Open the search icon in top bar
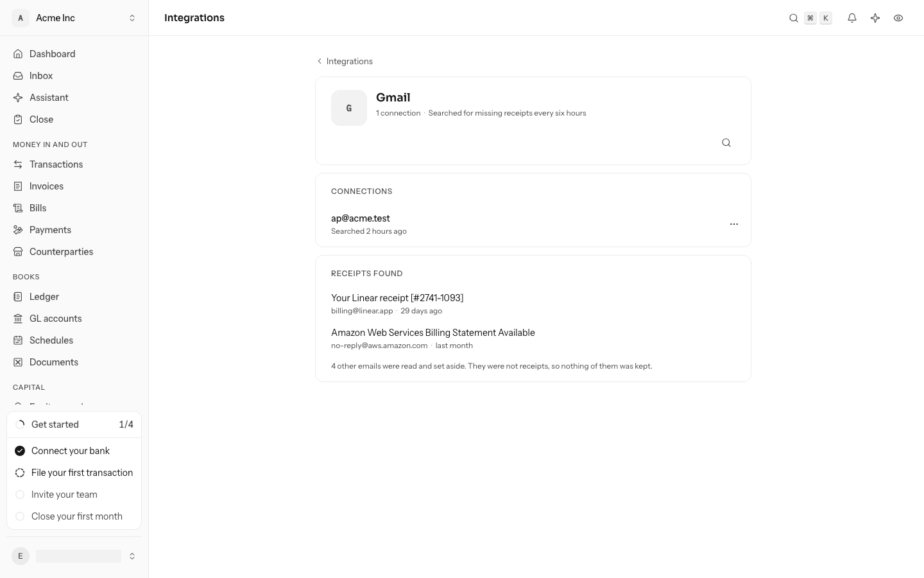924x578 pixels. pos(794,18)
